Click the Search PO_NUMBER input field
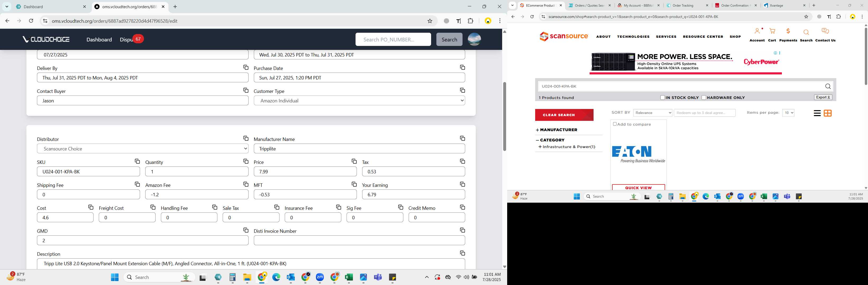Viewport: 868px width, 285px height. click(x=393, y=39)
